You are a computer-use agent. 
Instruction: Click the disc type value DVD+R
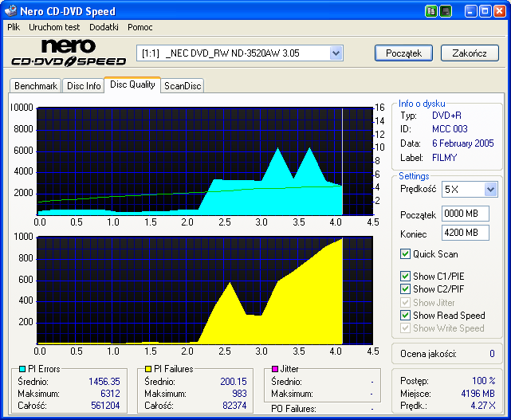click(446, 116)
